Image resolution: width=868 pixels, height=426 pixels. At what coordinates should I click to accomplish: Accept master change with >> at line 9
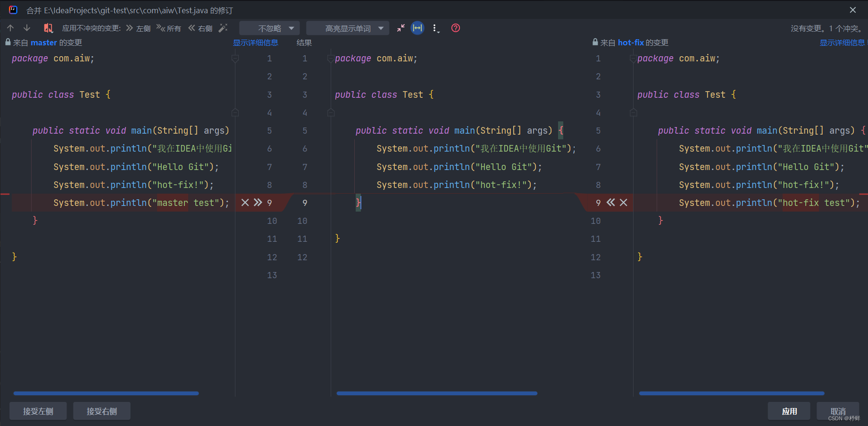point(258,203)
